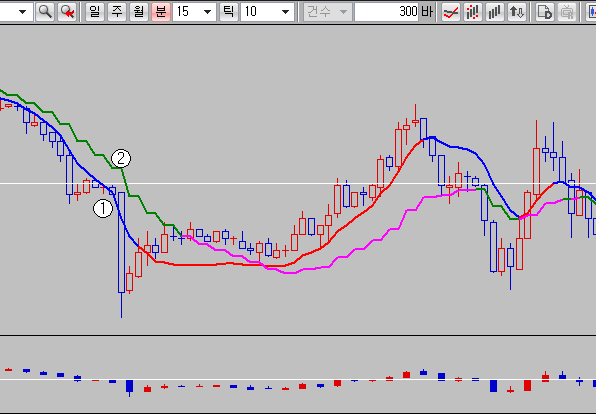Open the leftmost symbol dropdown arrow

[x=22, y=12]
